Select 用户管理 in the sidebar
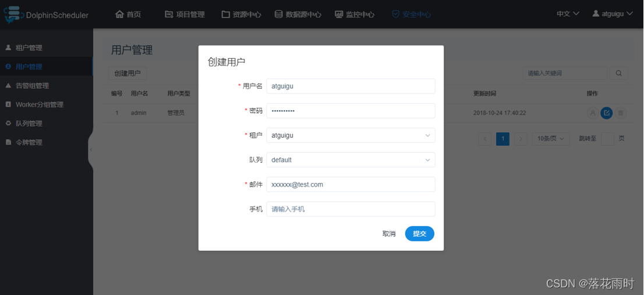644x295 pixels. pos(47,66)
